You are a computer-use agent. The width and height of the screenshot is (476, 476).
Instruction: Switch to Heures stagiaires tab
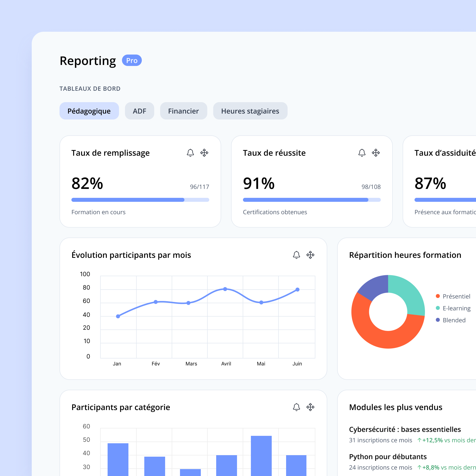pos(250,111)
